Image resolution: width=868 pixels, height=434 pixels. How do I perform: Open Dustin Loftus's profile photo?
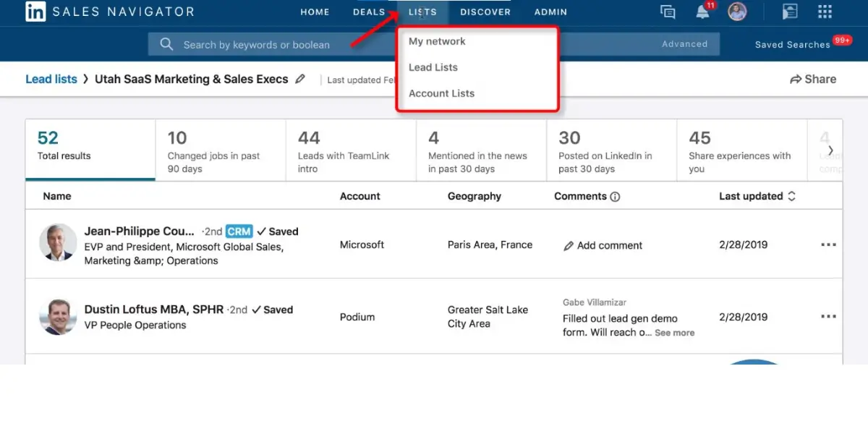tap(58, 317)
